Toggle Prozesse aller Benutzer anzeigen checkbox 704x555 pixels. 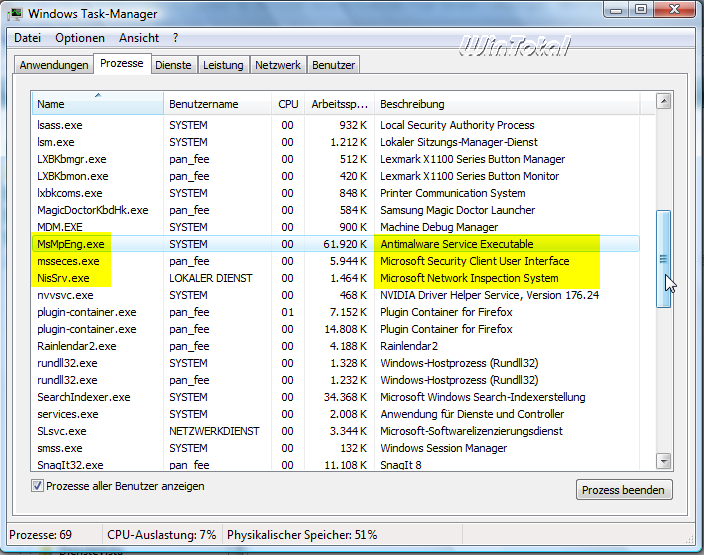click(x=37, y=485)
